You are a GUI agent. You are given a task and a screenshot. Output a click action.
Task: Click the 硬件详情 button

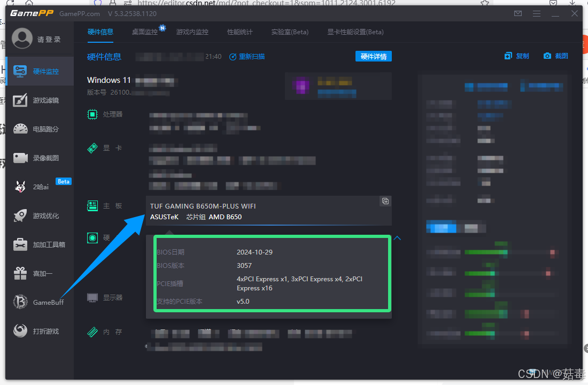pyautogui.click(x=374, y=56)
